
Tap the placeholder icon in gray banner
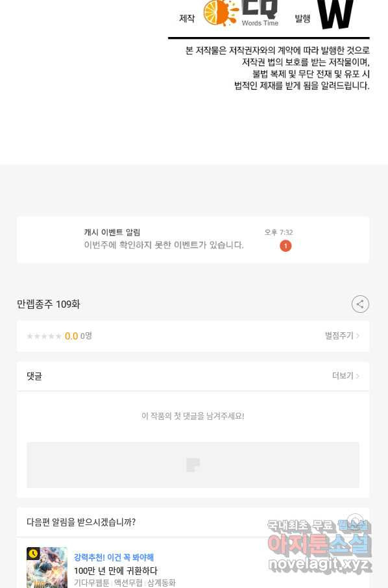pos(193,465)
